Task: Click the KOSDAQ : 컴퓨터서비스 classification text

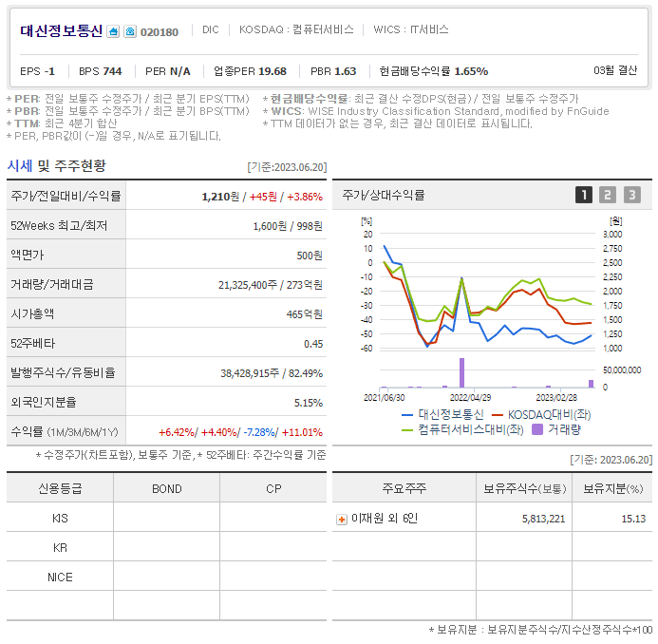Action: (296, 29)
